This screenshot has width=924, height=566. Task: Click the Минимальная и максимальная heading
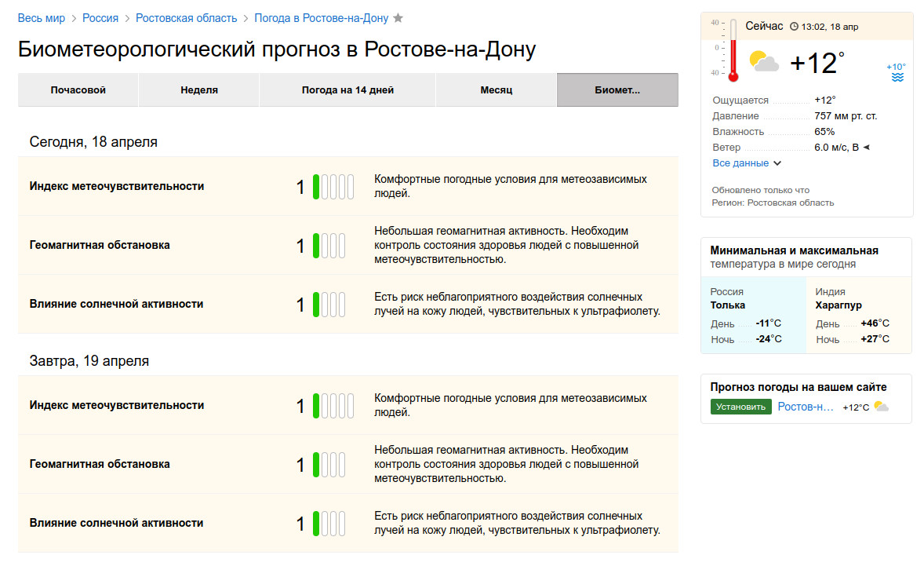tap(794, 250)
